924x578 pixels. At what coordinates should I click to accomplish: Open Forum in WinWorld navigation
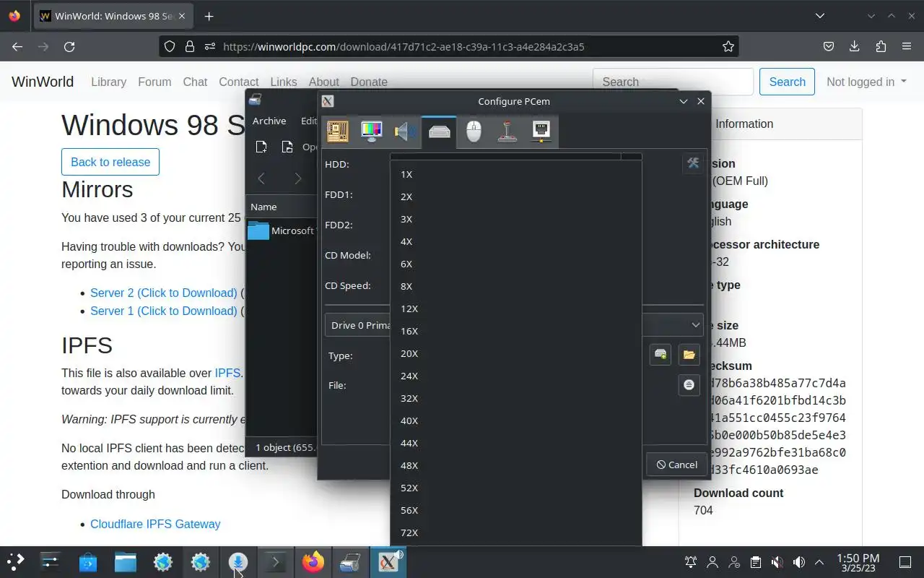coord(154,82)
